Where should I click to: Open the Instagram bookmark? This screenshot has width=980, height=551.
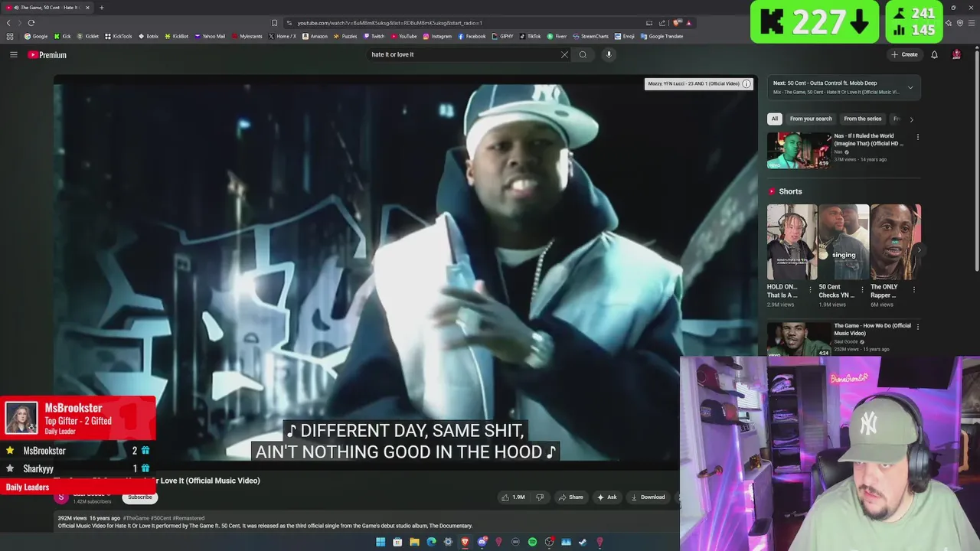[437, 36]
